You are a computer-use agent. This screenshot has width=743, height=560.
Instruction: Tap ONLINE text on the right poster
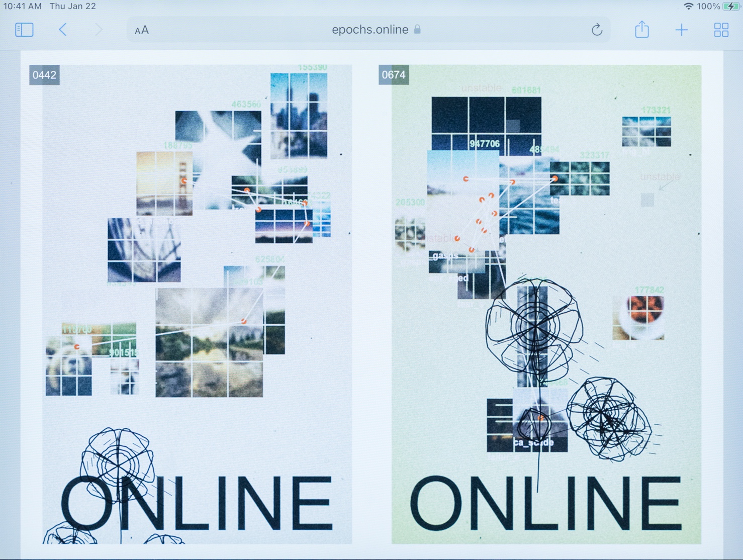pos(546,504)
